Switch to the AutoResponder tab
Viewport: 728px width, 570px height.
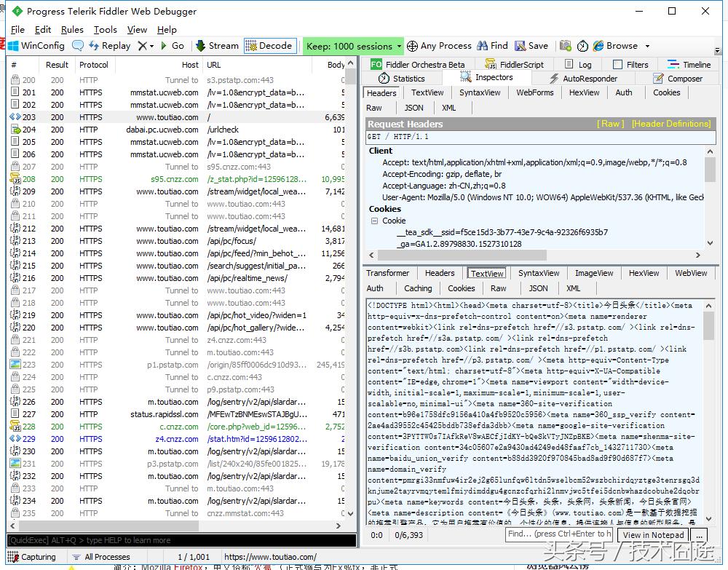(584, 79)
